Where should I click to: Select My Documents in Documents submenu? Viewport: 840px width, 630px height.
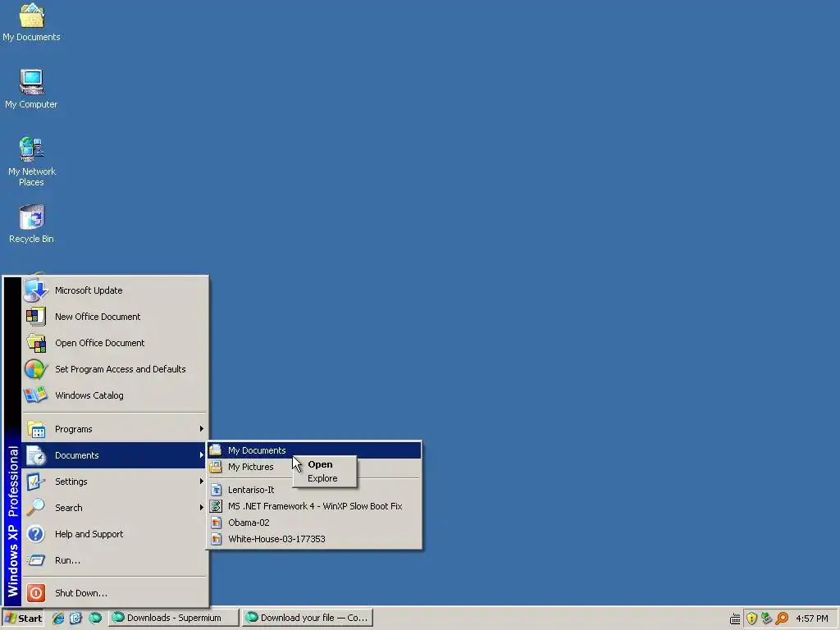coord(314,450)
